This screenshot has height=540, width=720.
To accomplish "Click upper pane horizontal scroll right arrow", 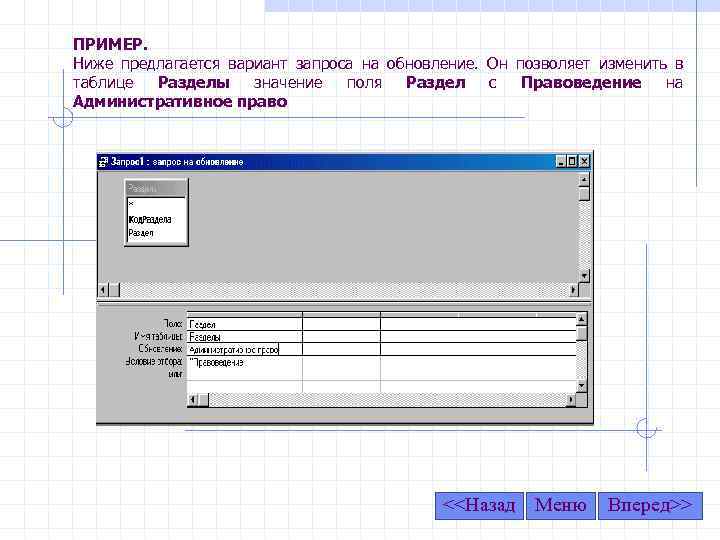I will 573,290.
